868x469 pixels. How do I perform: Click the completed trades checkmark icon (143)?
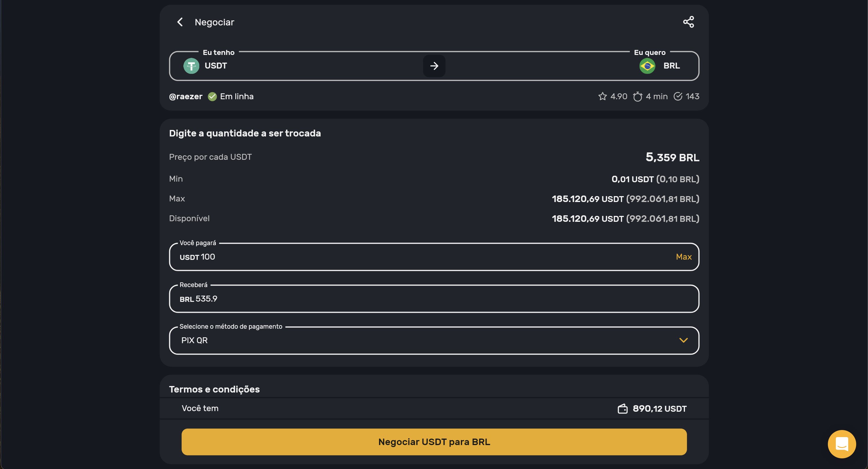click(678, 97)
